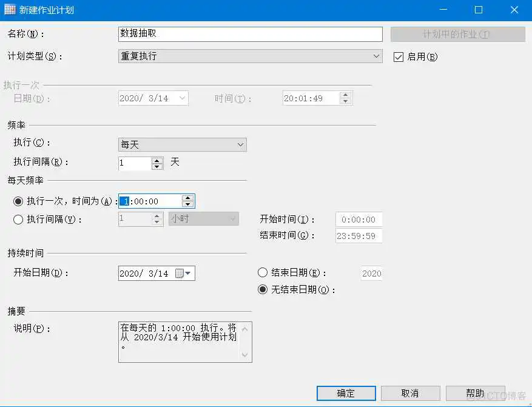The image size is (532, 407).
Task: Click the 帮助 button
Action: coord(476,393)
